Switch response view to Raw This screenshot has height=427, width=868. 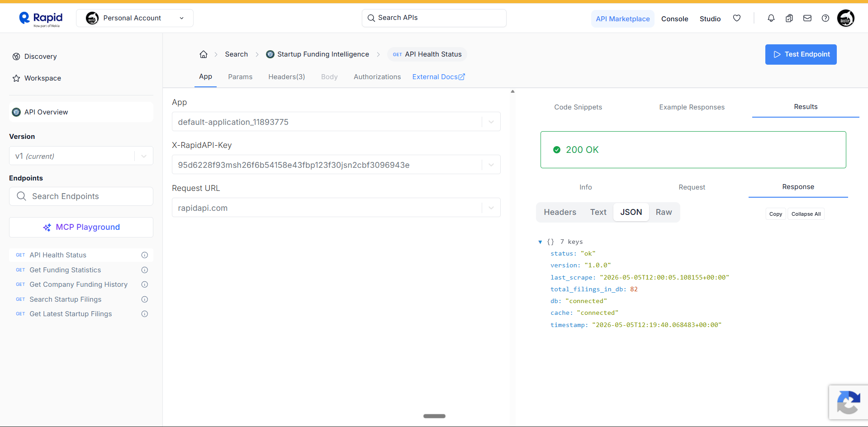[x=664, y=212]
